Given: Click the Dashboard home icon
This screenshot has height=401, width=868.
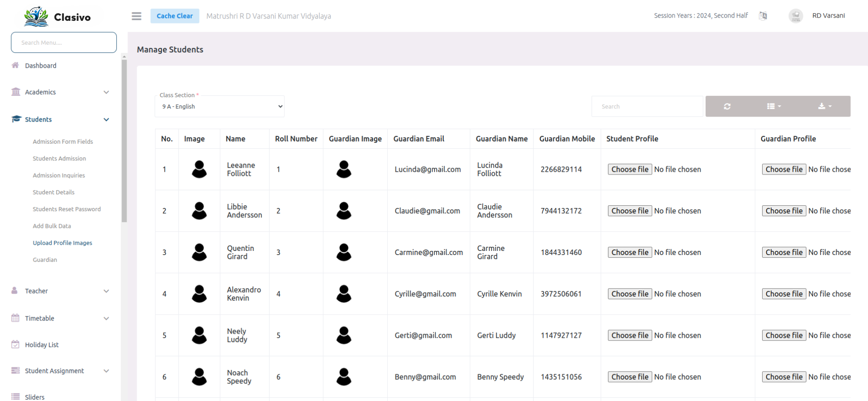Looking at the screenshot, I should pos(15,65).
